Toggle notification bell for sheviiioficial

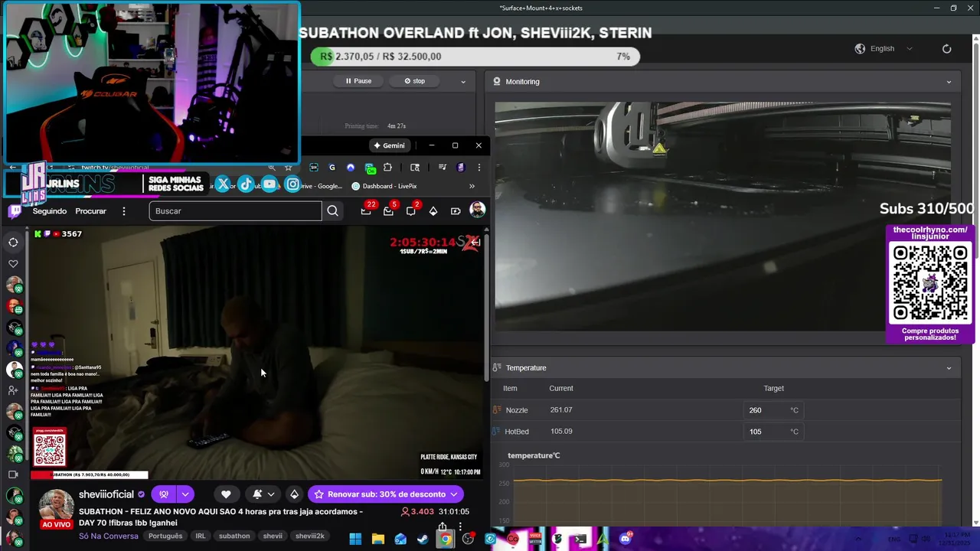(x=257, y=494)
